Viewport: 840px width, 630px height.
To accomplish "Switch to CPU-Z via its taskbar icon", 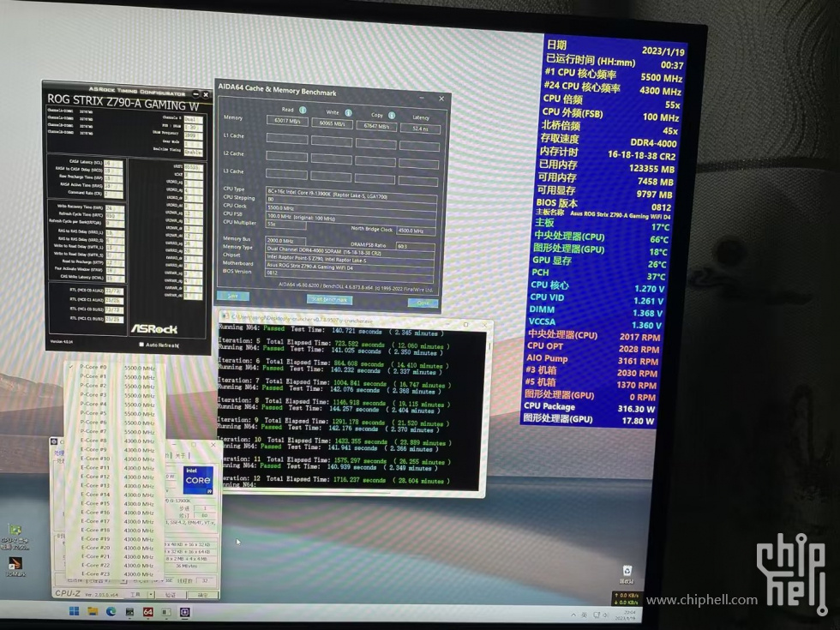I will point(185,612).
